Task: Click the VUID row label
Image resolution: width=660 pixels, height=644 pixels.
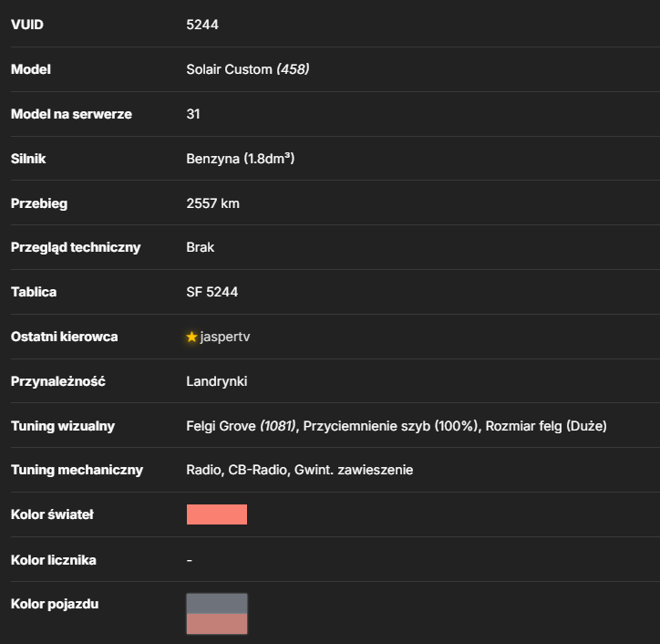Action: 27,25
